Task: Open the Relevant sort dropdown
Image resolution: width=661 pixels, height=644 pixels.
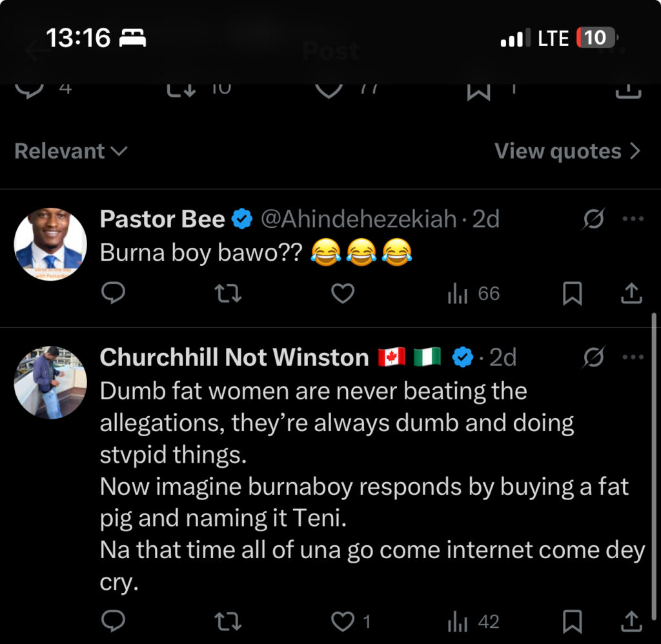Action: click(70, 151)
